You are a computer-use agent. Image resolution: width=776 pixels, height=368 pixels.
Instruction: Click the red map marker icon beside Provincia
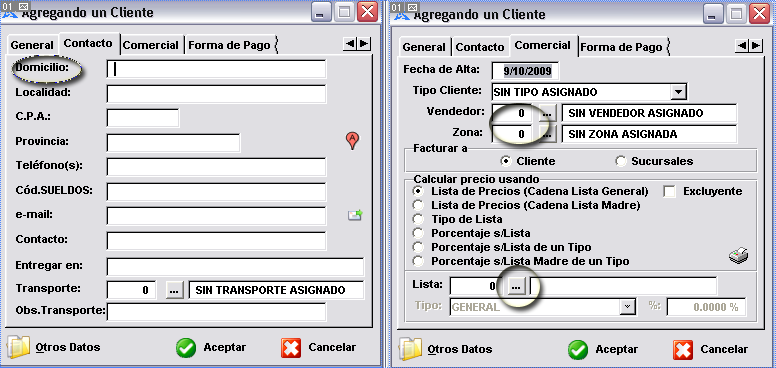(x=352, y=140)
